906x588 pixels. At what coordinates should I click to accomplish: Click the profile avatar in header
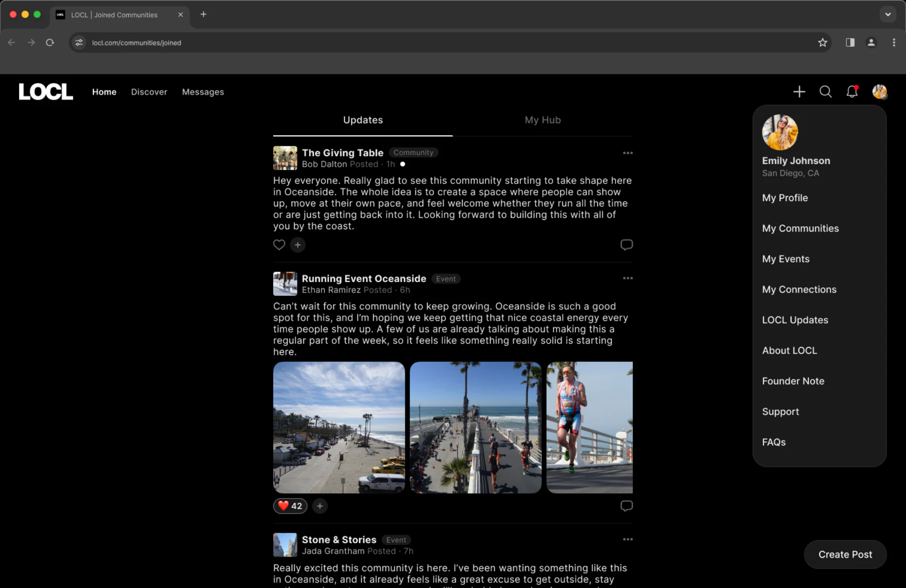[879, 91]
